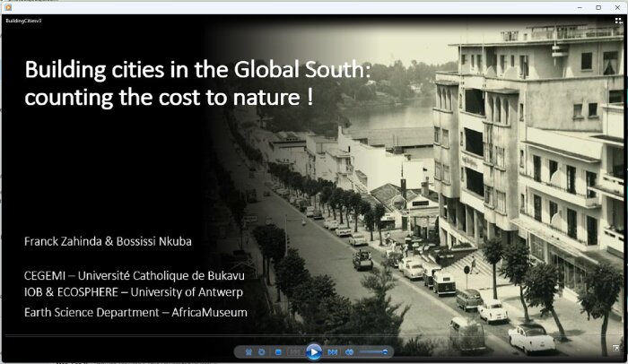
Task: Click the volume slider handle
Action: click(x=387, y=352)
